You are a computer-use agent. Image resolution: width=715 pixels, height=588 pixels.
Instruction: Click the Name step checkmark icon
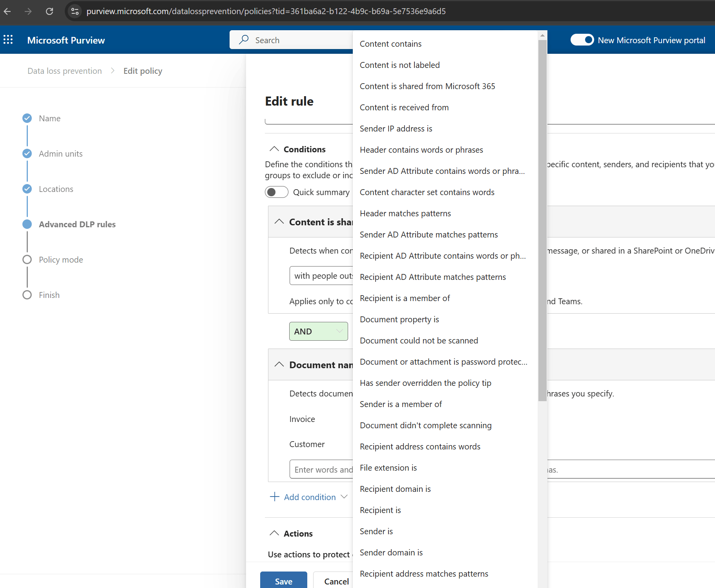coord(27,118)
